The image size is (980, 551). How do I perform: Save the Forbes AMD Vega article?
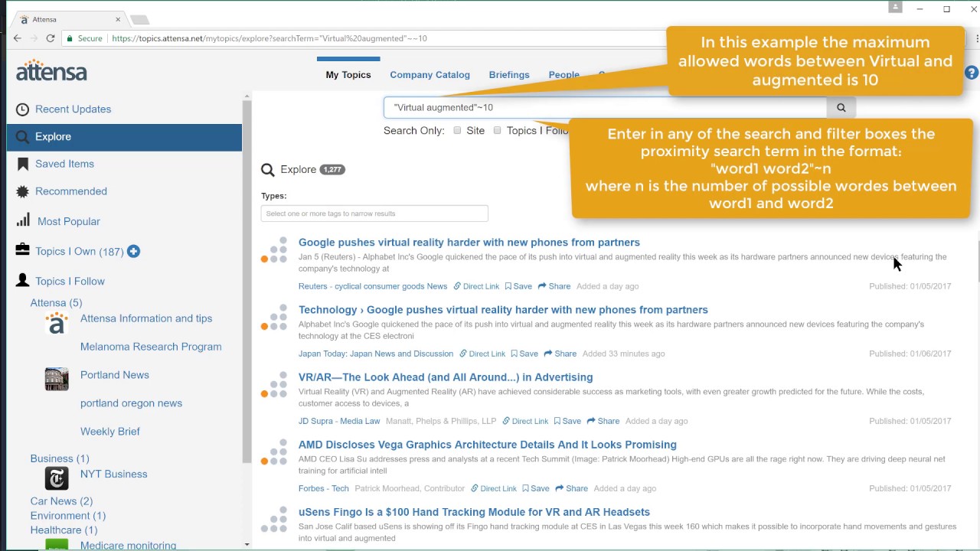tap(536, 488)
